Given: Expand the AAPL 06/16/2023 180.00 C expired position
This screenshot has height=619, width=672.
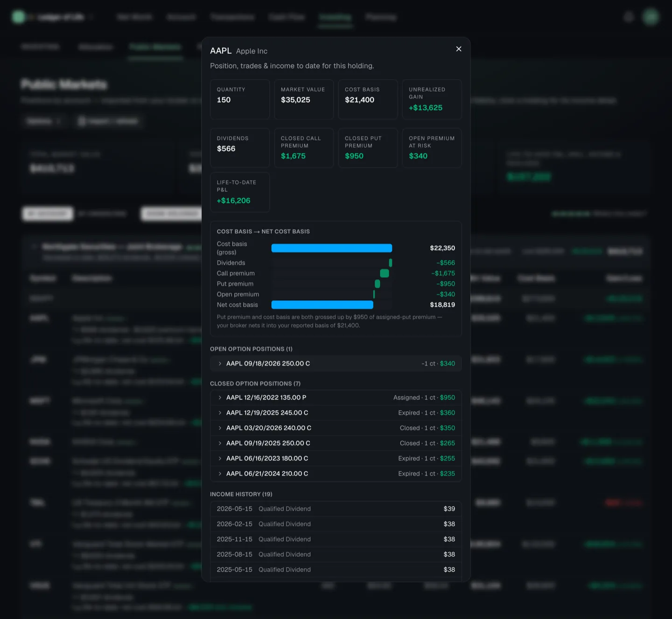Looking at the screenshot, I should click(336, 459).
